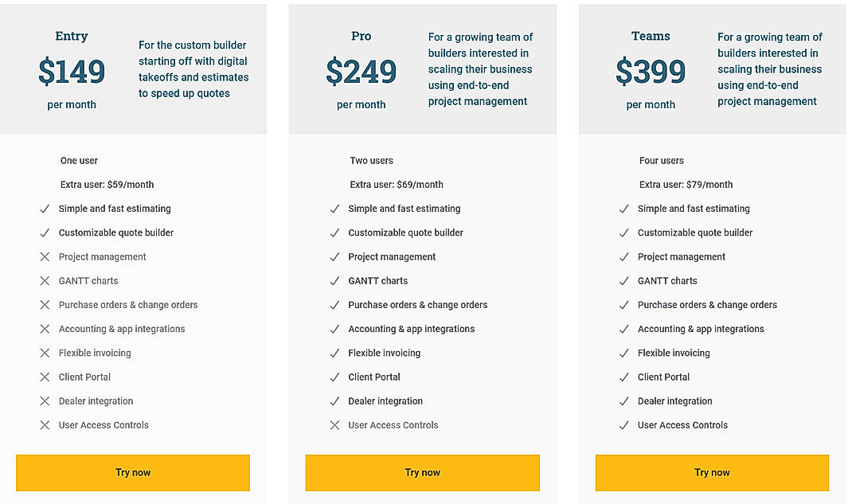
Task: Click the X icon beside Client Portal in Entry column
Action: (x=45, y=377)
